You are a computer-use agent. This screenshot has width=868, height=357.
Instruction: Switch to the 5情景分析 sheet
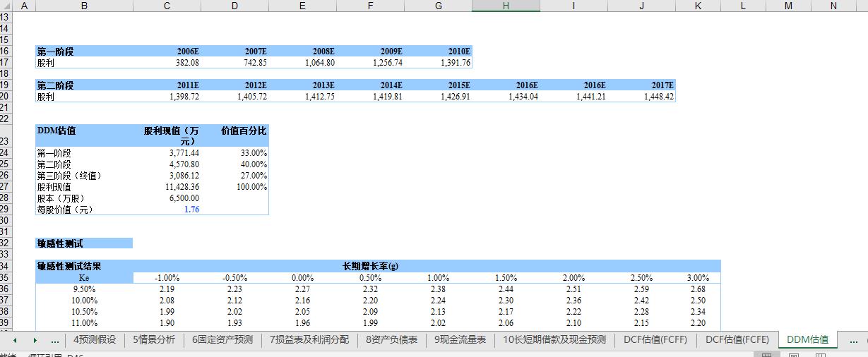click(x=153, y=339)
